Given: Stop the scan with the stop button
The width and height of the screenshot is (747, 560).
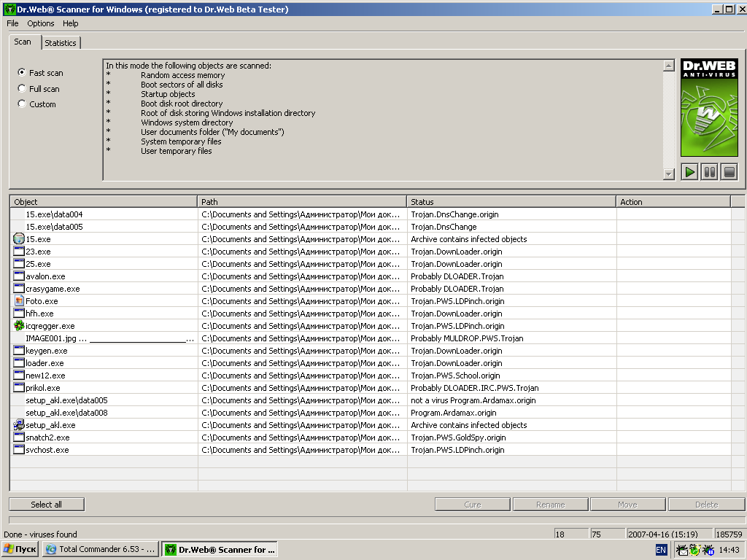Looking at the screenshot, I should click(x=729, y=172).
